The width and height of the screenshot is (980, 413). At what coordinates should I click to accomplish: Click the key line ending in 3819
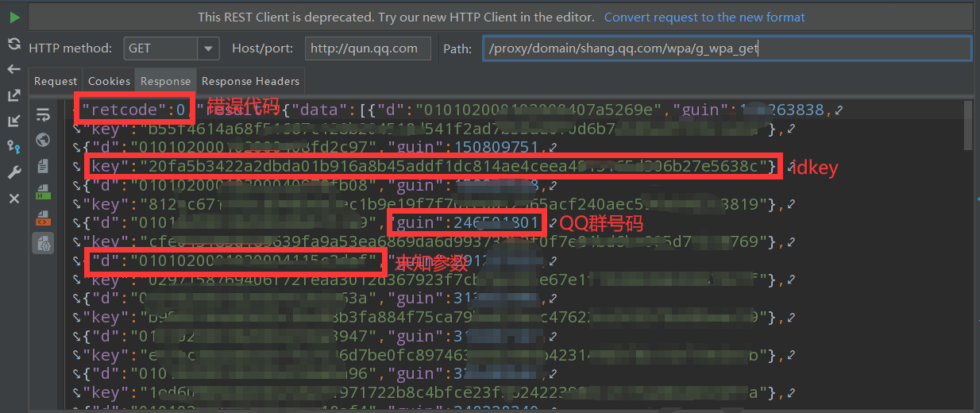click(433, 204)
